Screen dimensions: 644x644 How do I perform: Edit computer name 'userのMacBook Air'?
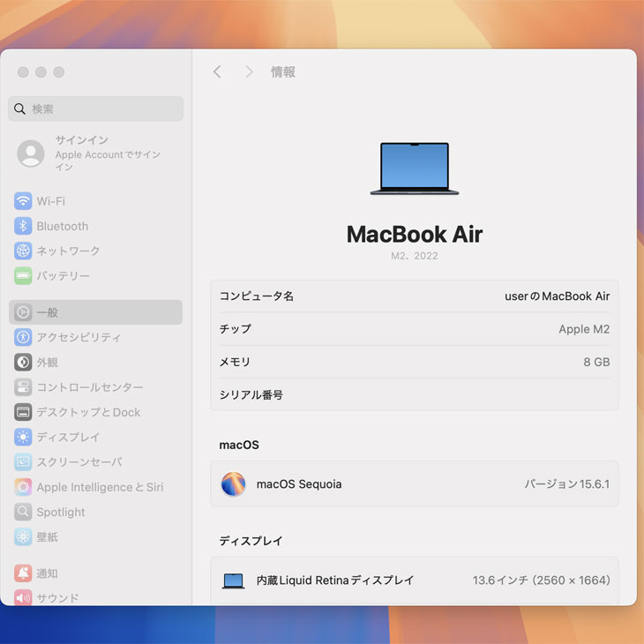[x=557, y=296]
